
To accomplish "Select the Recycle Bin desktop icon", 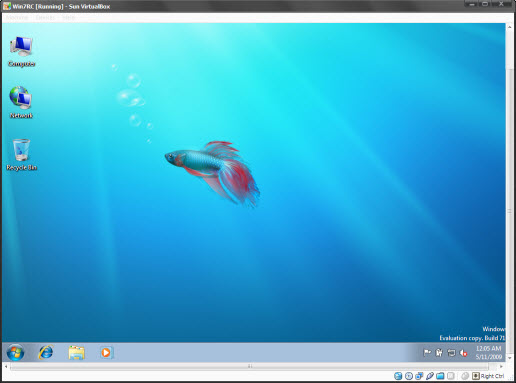I will (x=21, y=155).
